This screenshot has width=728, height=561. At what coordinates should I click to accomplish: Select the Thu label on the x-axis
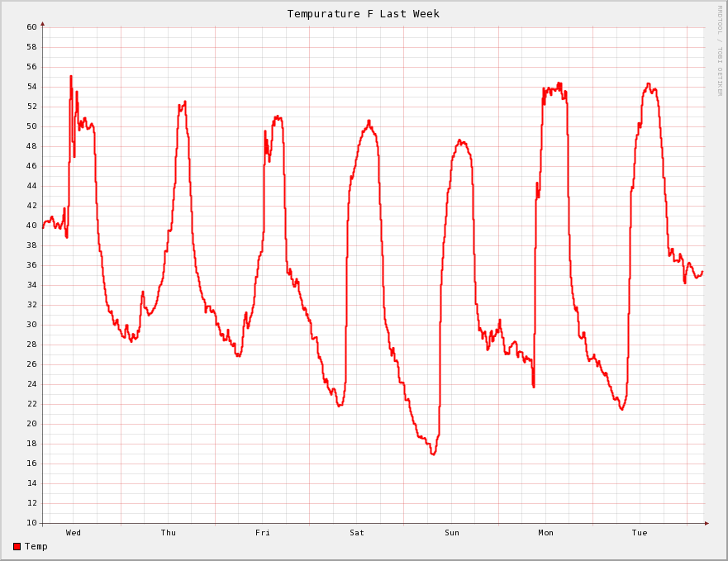point(168,533)
